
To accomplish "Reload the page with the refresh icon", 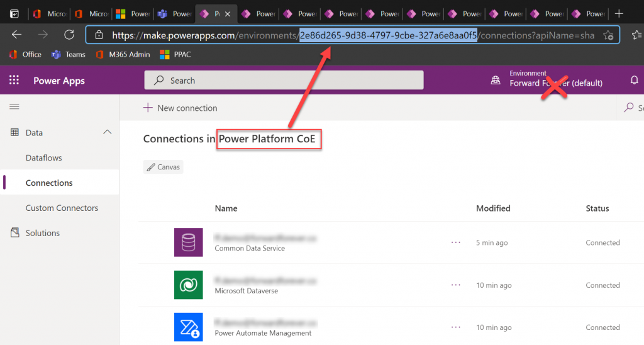I will tap(69, 35).
